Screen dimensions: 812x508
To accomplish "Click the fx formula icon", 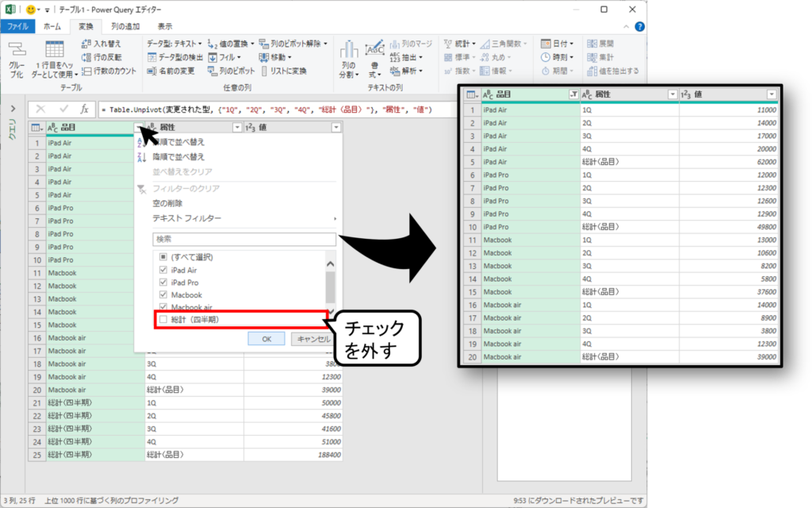I will 84,109.
